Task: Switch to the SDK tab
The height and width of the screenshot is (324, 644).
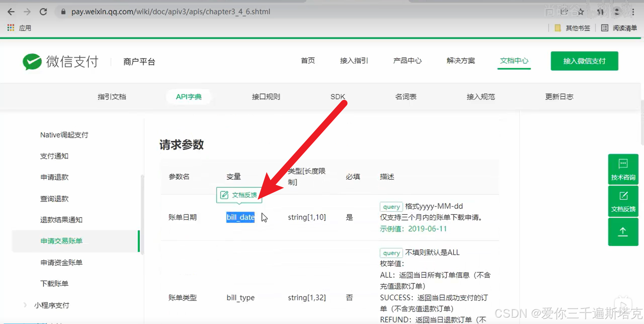Action: pyautogui.click(x=338, y=97)
